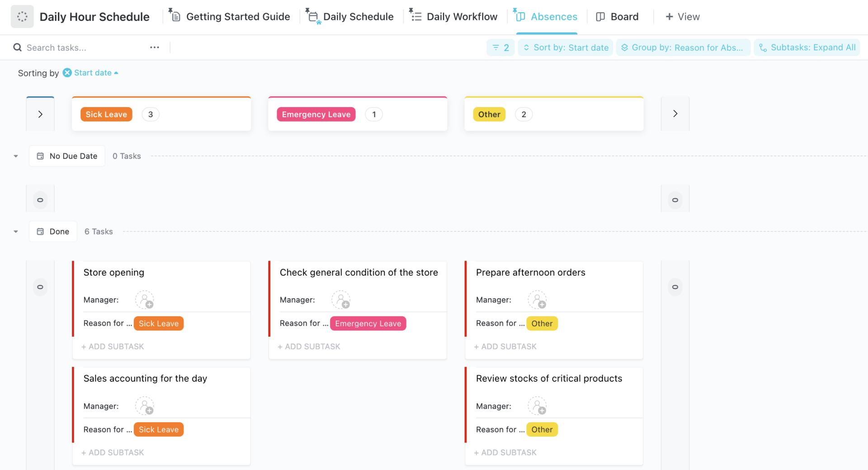This screenshot has height=470, width=868.
Task: Assign manager for Sales accounting task
Action: coord(145,406)
